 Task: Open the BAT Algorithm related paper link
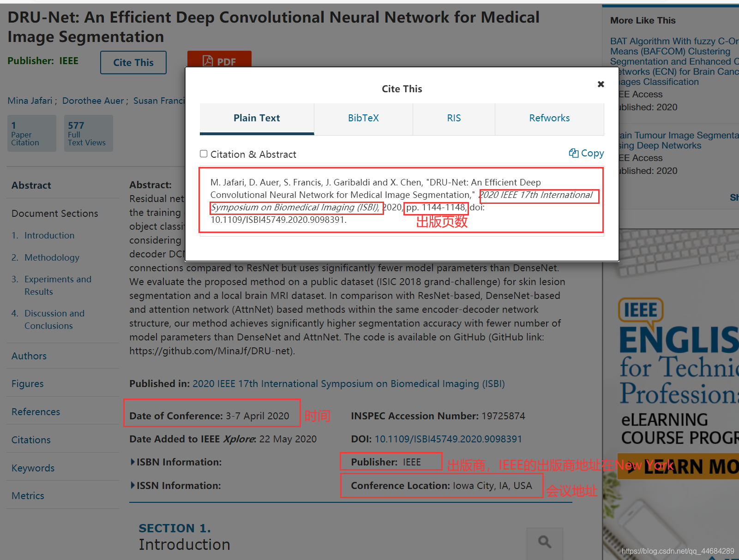674,61
